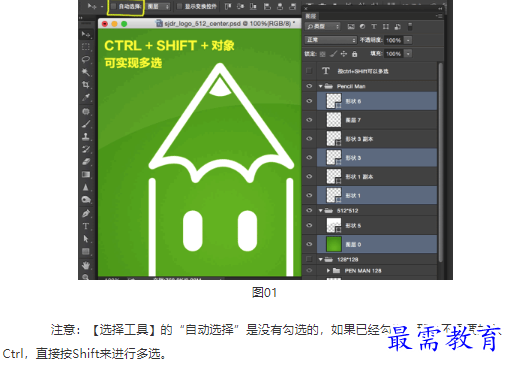Select the Rectangle shape tool

click(x=86, y=251)
